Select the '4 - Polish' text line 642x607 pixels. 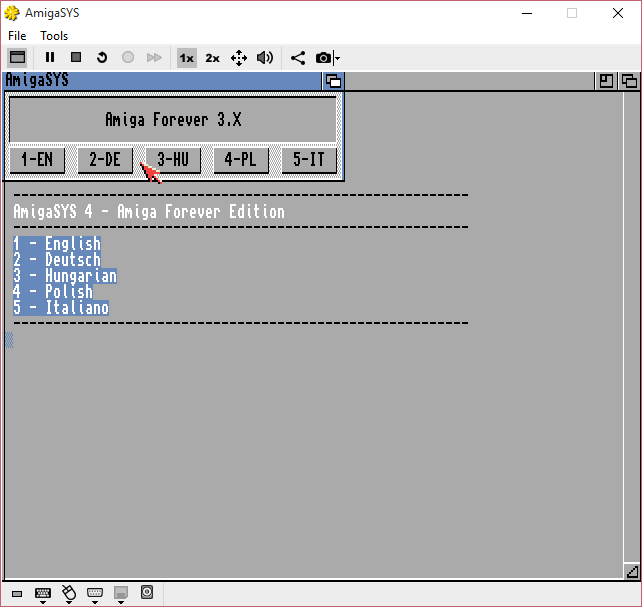point(53,292)
